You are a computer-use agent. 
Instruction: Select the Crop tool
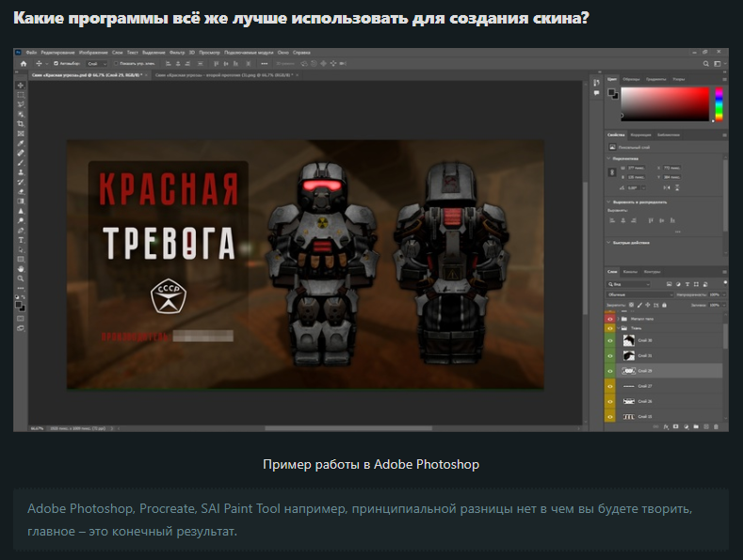coord(21,124)
